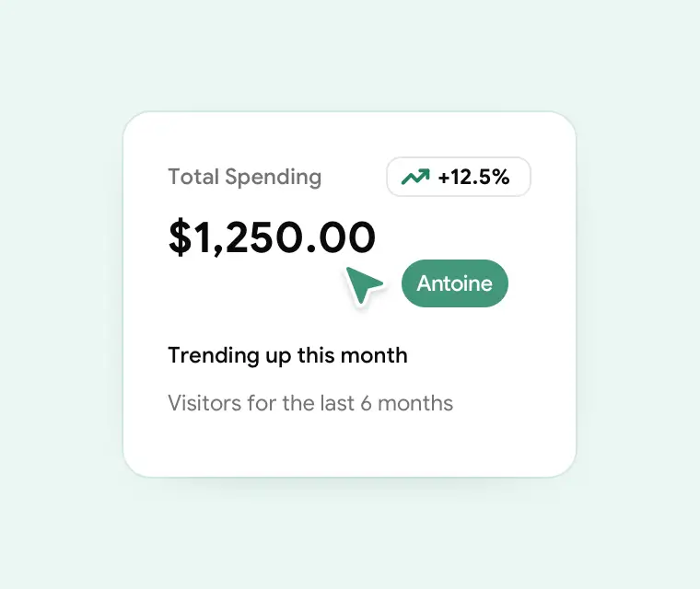The image size is (700, 589).
Task: Click the green trending-up arrow icon
Action: pyautogui.click(x=415, y=178)
